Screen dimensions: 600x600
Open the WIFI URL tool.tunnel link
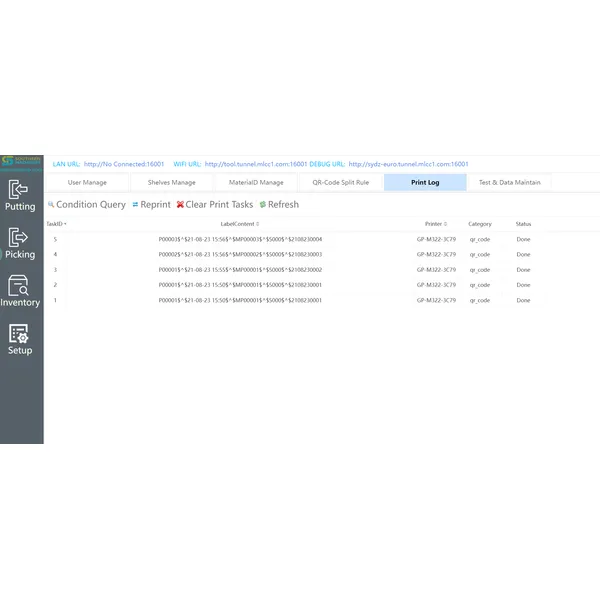tap(256, 164)
